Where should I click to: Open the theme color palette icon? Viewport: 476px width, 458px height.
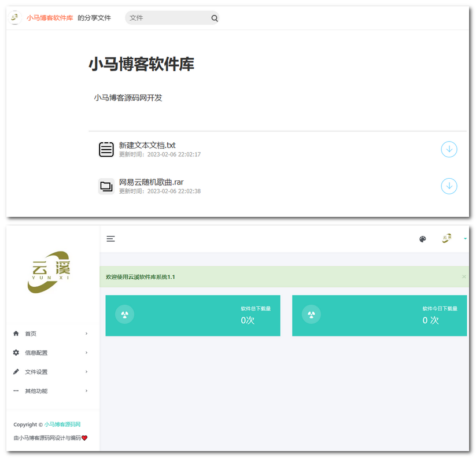(x=423, y=239)
